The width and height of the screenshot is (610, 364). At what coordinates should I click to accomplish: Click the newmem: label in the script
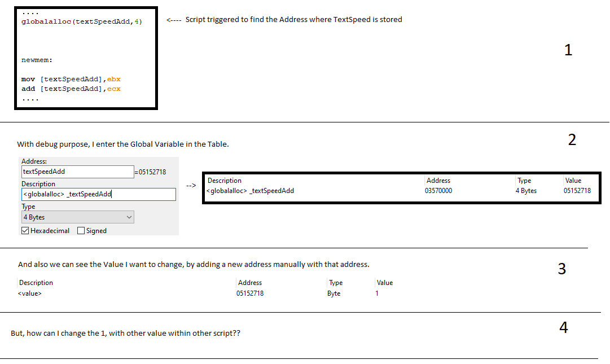pyautogui.click(x=37, y=60)
